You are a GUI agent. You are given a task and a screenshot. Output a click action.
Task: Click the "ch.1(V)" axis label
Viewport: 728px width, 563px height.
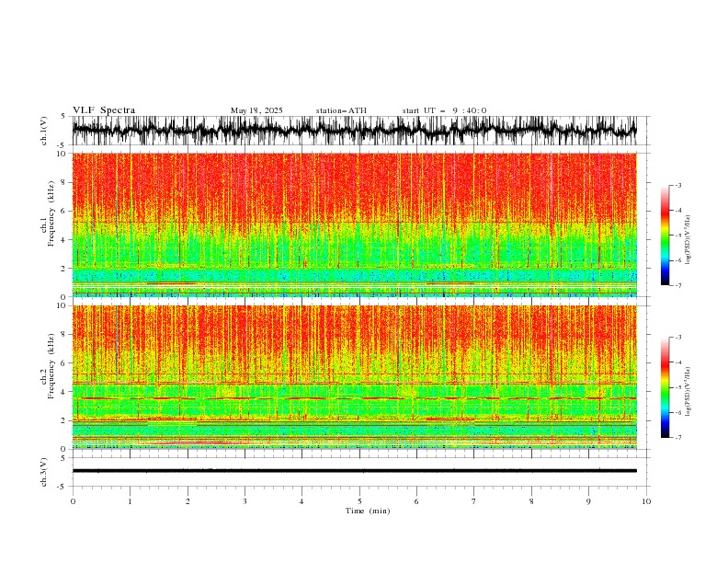(x=44, y=131)
